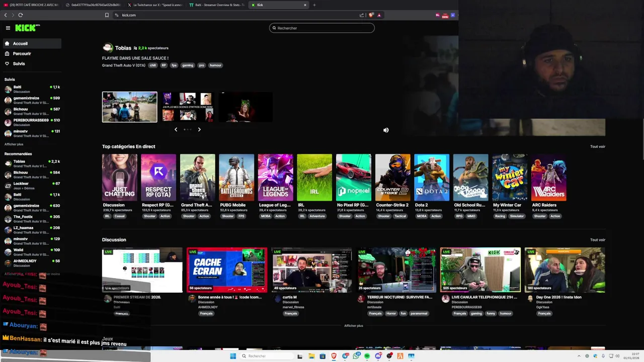Viewport: 644px width, 362px height.
Task: Open the Grand Theft Auto V cover
Action: point(198,177)
